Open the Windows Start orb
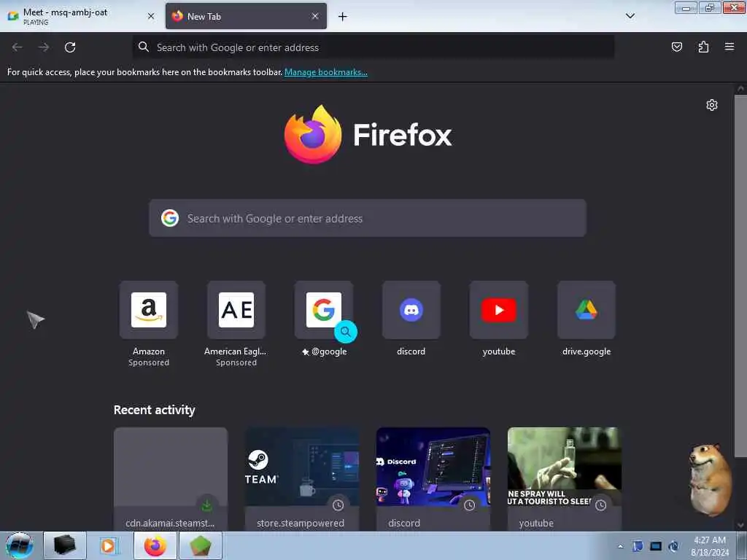This screenshot has height=560, width=747. [20, 545]
